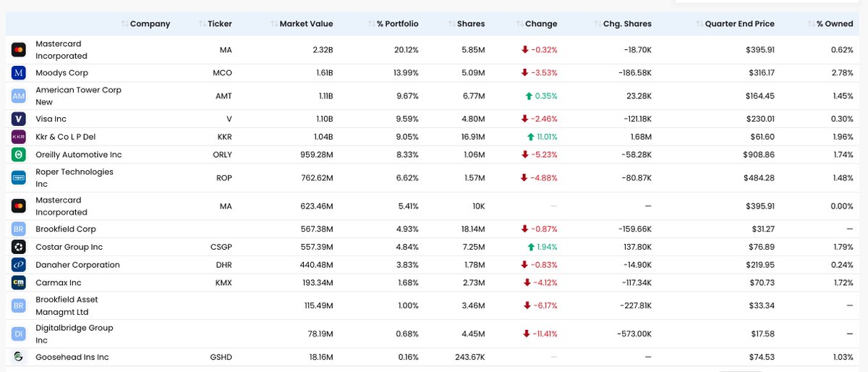Sort table by Company column

(145, 24)
